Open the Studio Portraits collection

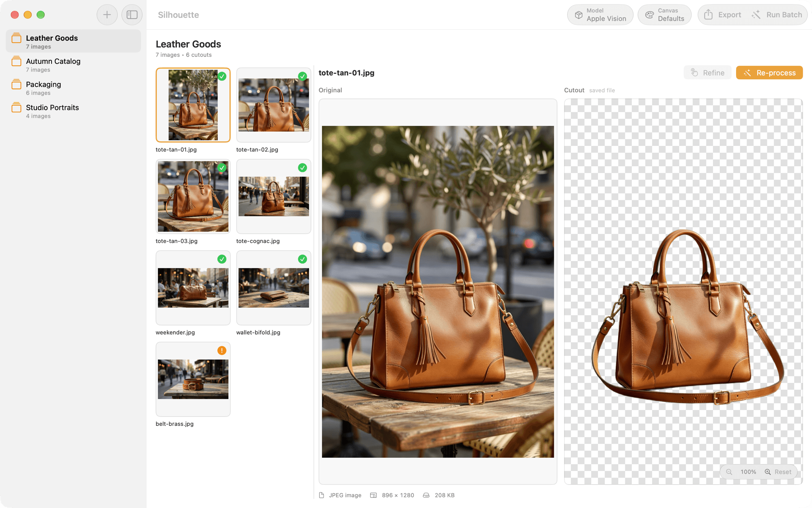point(73,111)
